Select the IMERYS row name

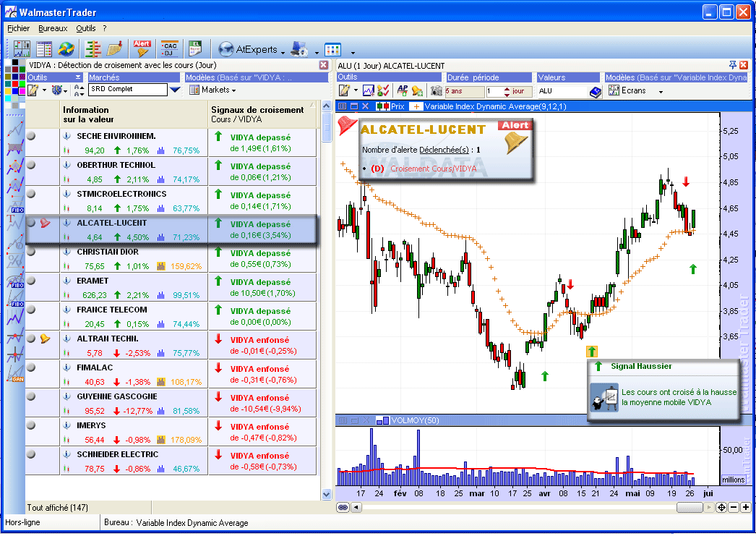[x=91, y=425]
